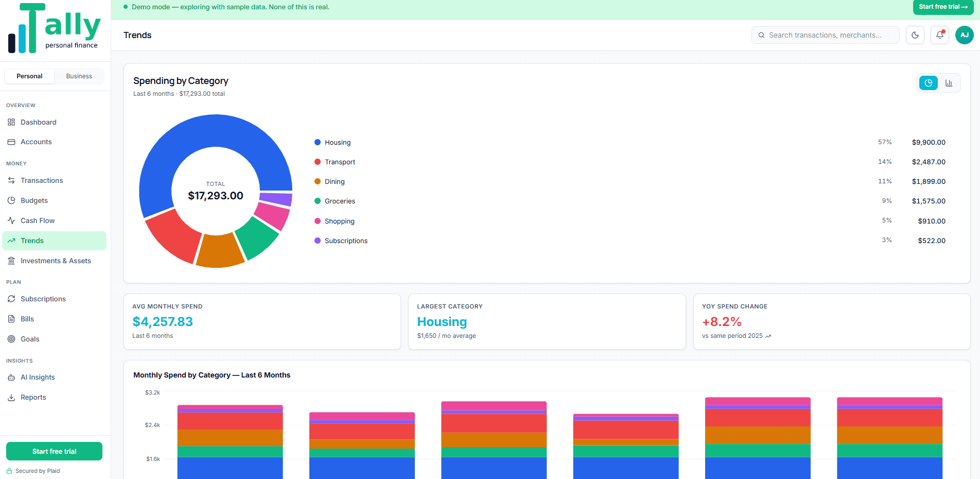Click the $17,293.00 donut center total

coord(216,196)
